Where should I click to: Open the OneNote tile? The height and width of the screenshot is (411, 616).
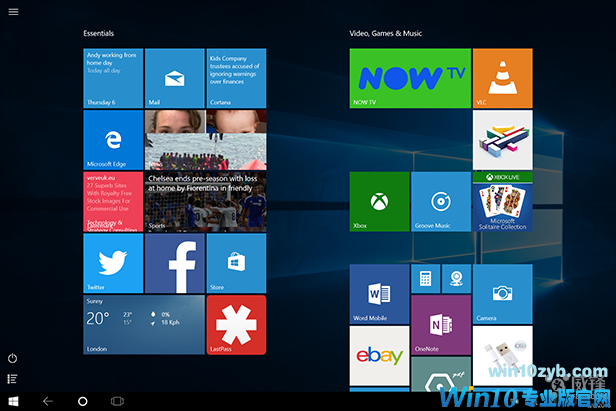(440, 324)
